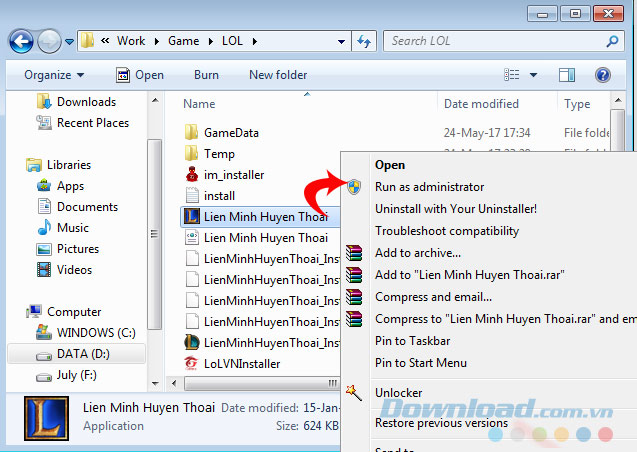This screenshot has height=452, width=637.
Task: Click the Work breadcrumb in the address bar
Action: coord(131,41)
